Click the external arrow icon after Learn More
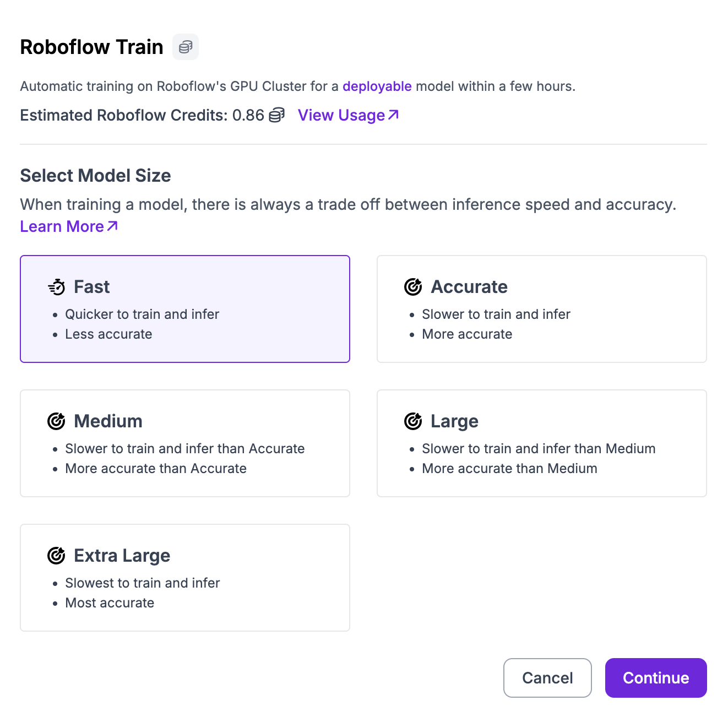 pos(112,226)
